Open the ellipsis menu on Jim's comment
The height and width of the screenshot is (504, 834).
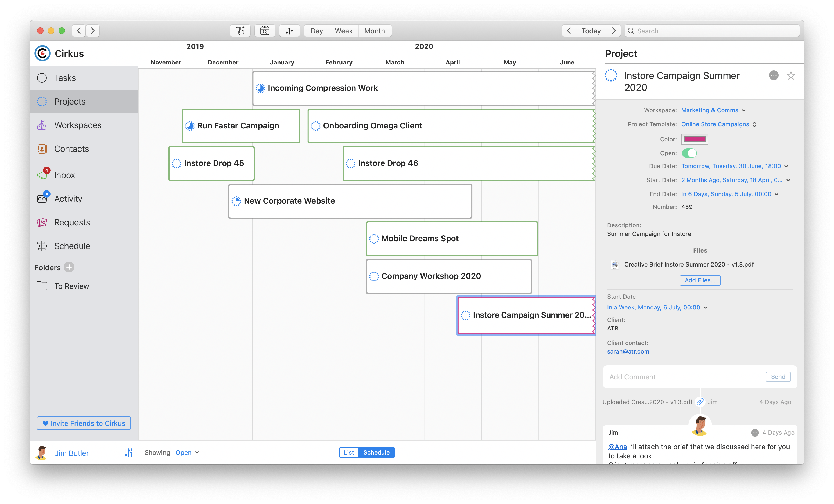pyautogui.click(x=755, y=433)
